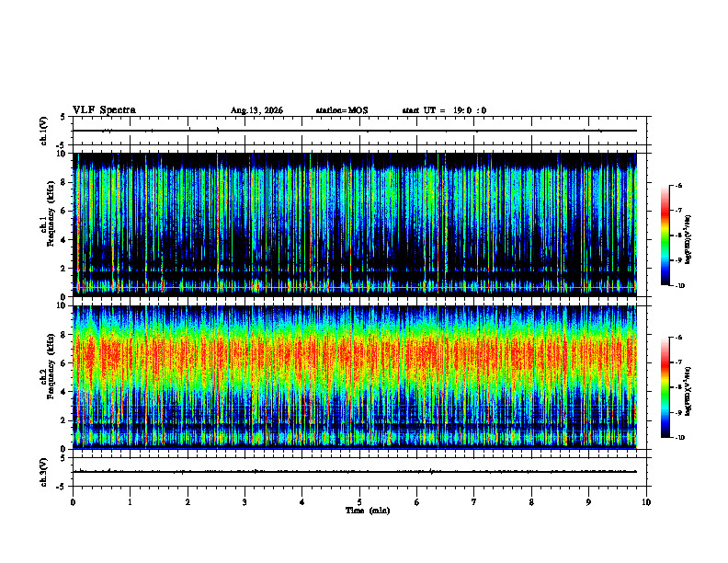Click the ch.1 spectrogram color bar
Screen dimensions: 728x563
click(x=665, y=236)
